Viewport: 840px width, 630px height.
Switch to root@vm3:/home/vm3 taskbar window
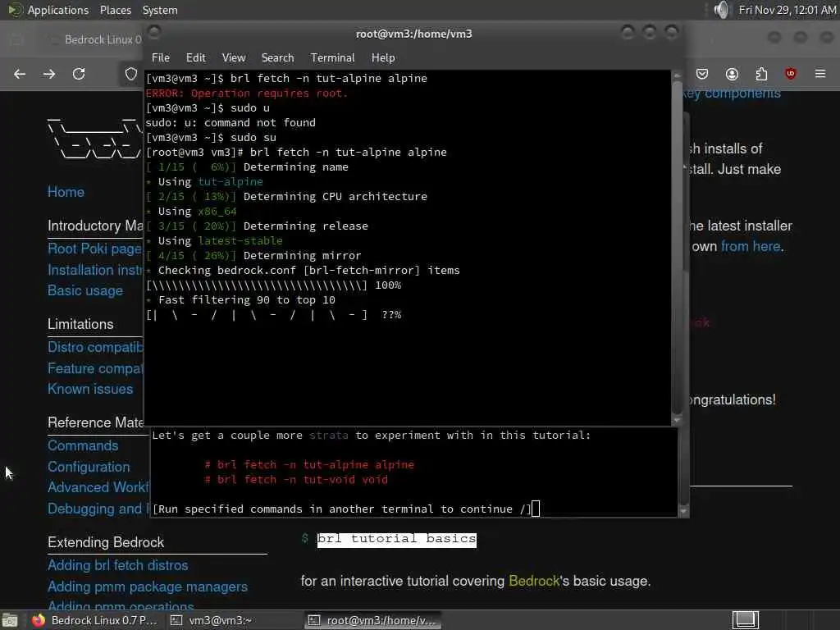[x=373, y=620]
